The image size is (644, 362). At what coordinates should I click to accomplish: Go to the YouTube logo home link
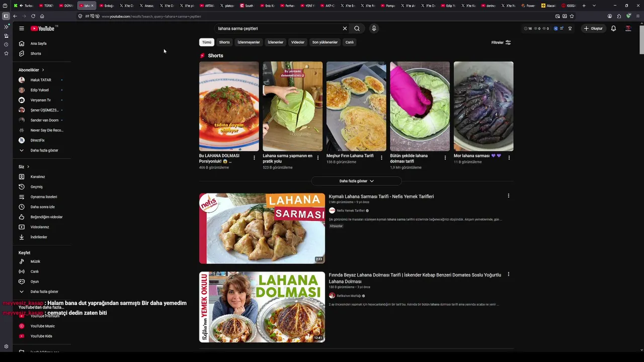[44, 29]
